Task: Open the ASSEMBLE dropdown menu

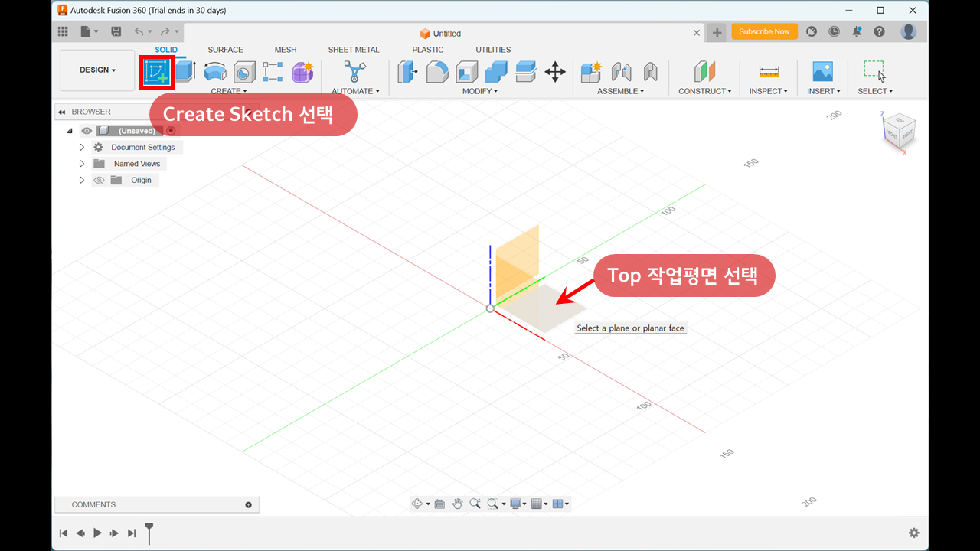Action: [621, 91]
